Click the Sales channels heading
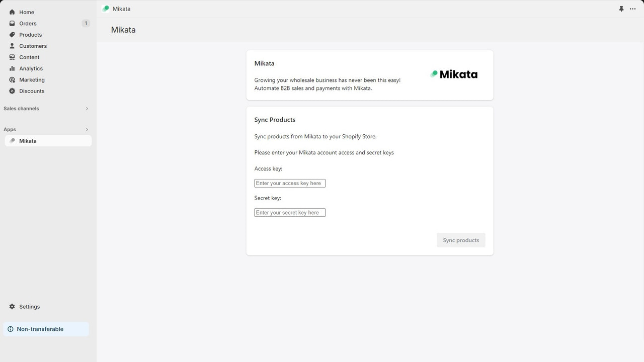The image size is (644, 362). (21, 109)
